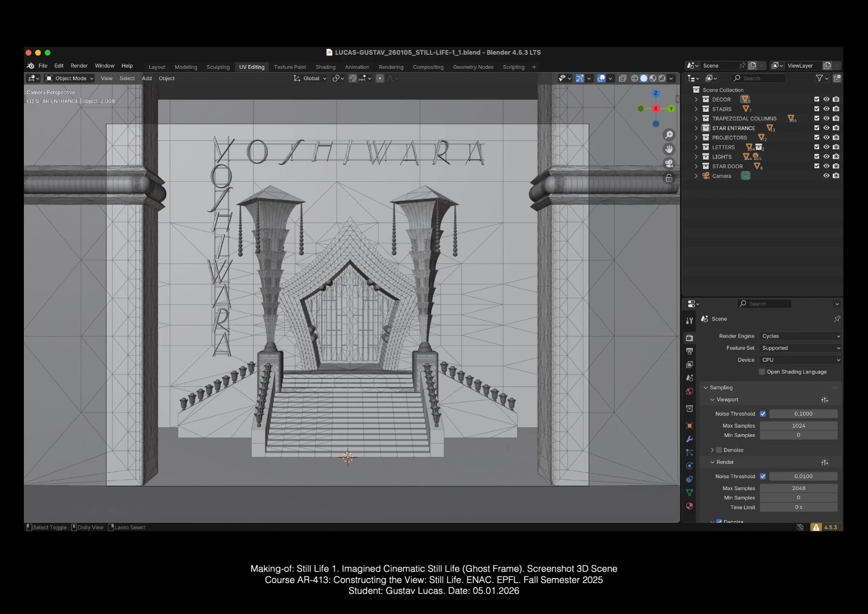Click the Viewport Max Samples field
Image resolution: width=868 pixels, height=614 pixels.
pyautogui.click(x=799, y=426)
